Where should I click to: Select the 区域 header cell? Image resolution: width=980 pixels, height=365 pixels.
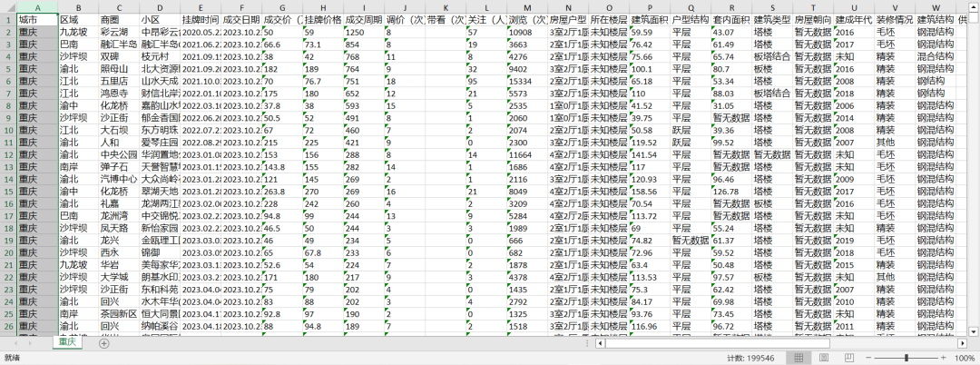(x=78, y=19)
